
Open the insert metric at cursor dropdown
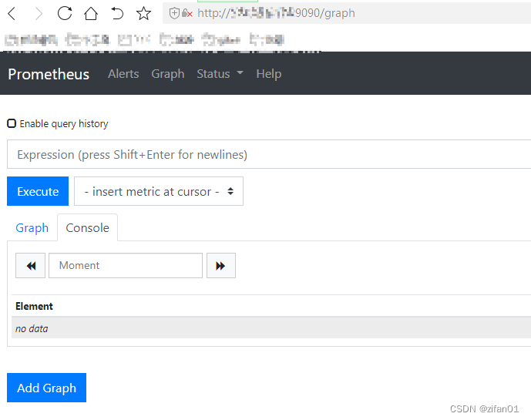click(x=159, y=191)
